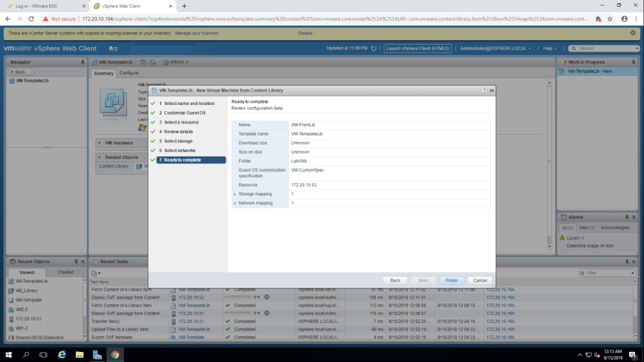Expand the Storage mapping row
This screenshot has height=362, width=644.
coord(235,194)
